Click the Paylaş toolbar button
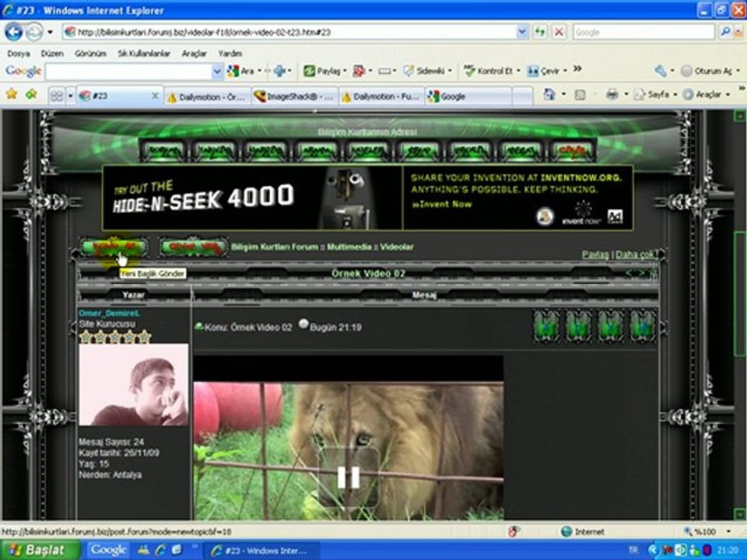The width and height of the screenshot is (747, 560). point(322,71)
